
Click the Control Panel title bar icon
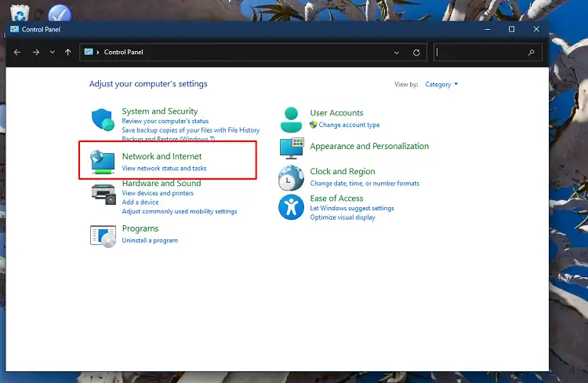15,29
